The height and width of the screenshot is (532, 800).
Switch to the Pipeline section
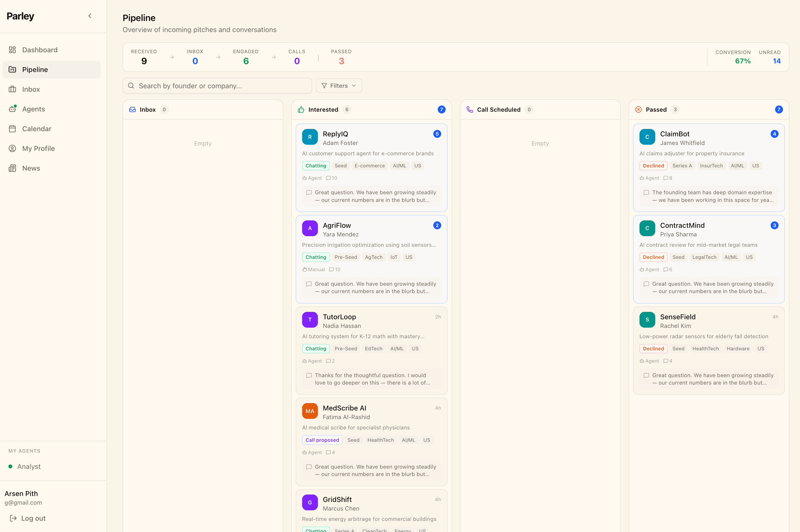click(35, 70)
